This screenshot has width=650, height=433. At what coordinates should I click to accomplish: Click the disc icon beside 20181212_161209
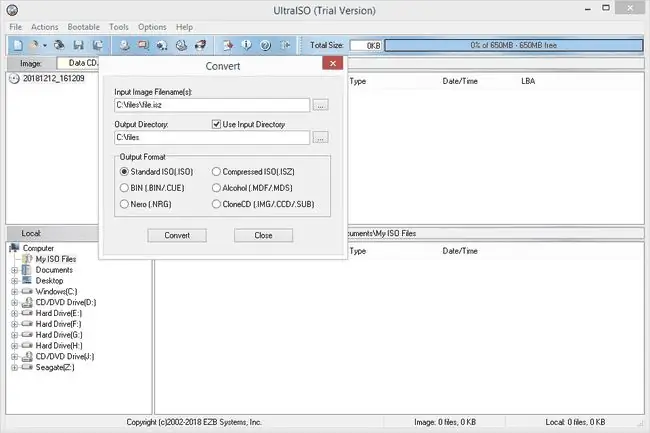pyautogui.click(x=14, y=79)
